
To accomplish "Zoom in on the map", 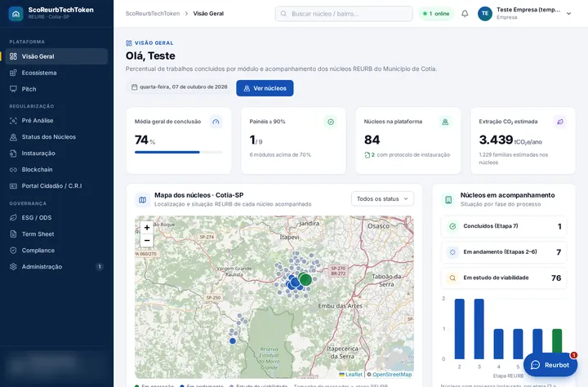I will tap(147, 228).
